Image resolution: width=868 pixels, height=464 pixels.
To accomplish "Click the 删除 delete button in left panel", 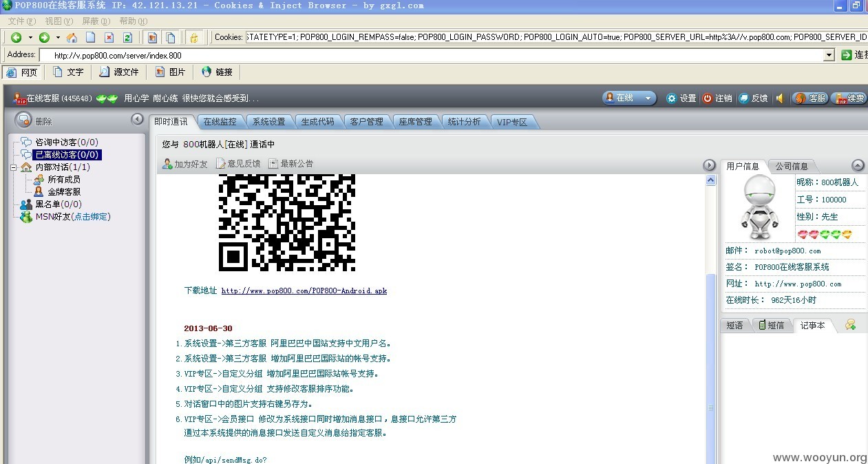I will 34,120.
